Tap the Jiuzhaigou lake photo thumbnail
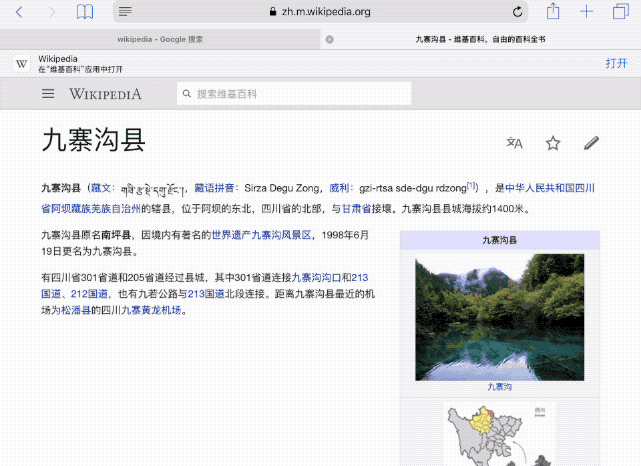The height and width of the screenshot is (466, 641). [500, 317]
